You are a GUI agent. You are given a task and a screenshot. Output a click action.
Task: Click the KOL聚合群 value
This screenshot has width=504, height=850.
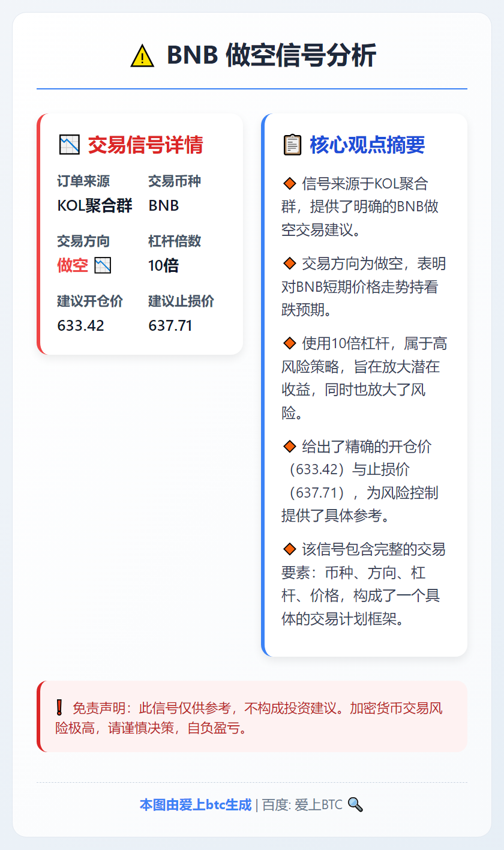coord(95,205)
